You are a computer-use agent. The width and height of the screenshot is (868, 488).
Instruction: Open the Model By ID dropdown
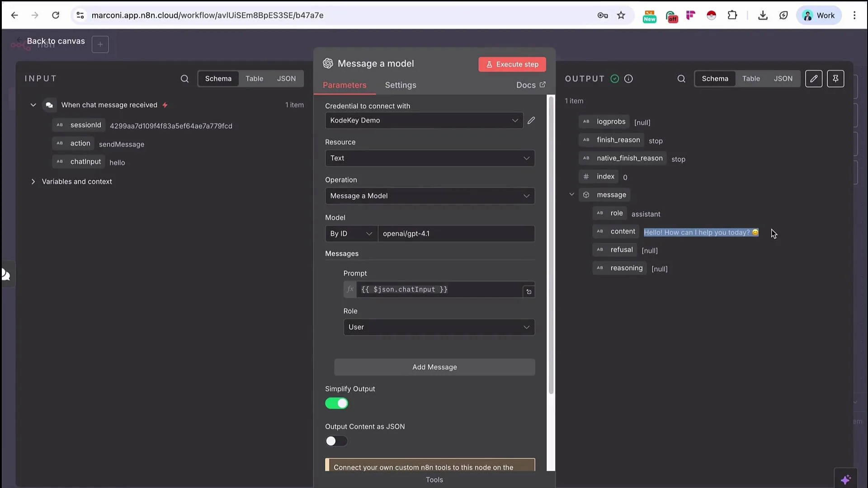tap(351, 234)
